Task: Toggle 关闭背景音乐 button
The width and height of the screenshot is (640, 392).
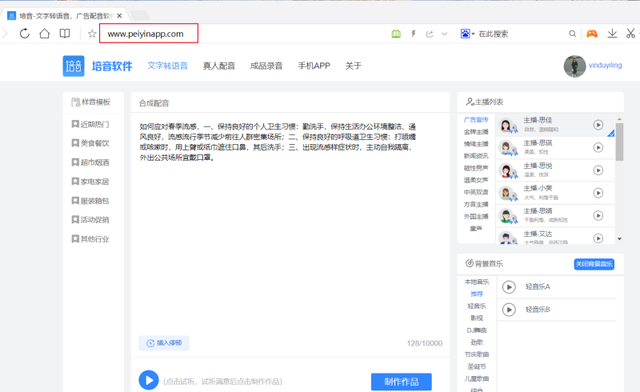Action: click(x=594, y=264)
